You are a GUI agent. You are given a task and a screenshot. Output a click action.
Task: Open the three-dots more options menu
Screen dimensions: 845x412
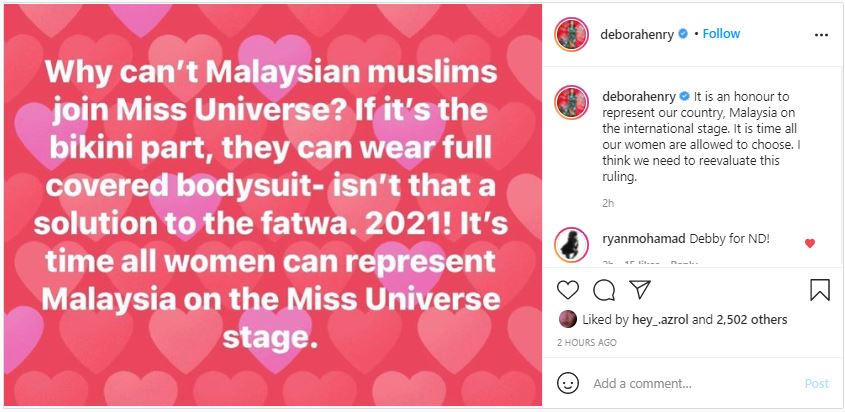click(821, 35)
